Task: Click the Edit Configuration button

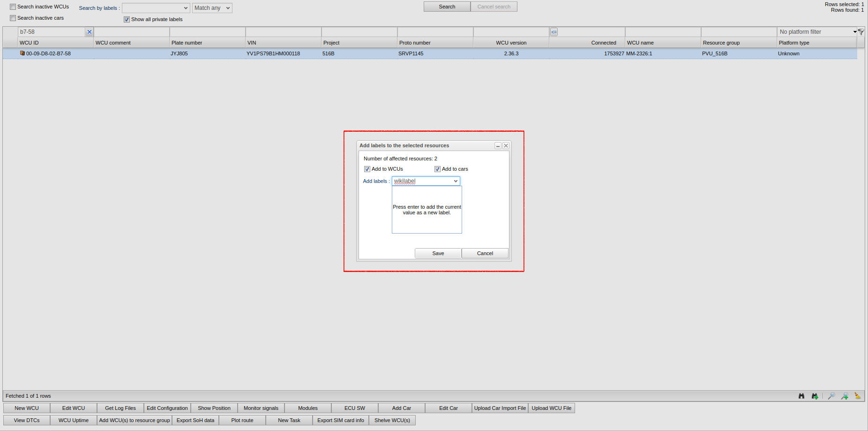Action: click(x=167, y=408)
